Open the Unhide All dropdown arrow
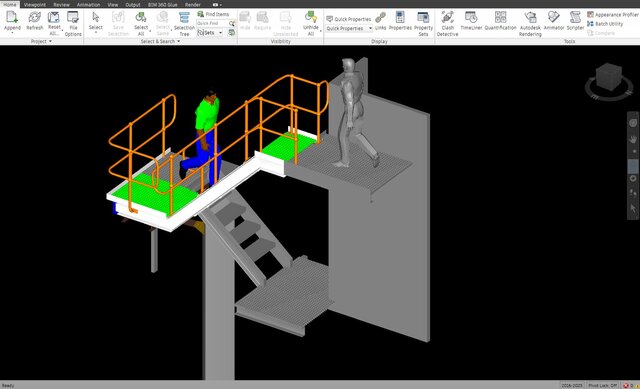Image resolution: width=640 pixels, height=389 pixels. [320, 31]
